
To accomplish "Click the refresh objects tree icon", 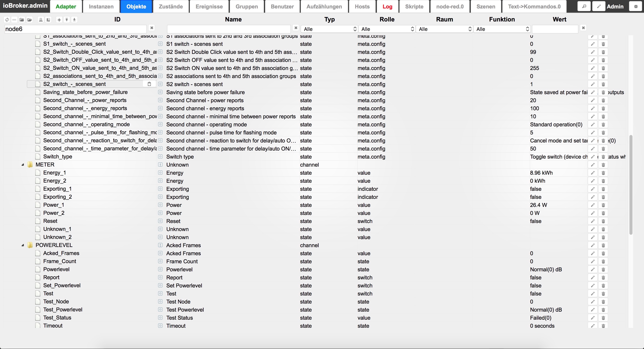I will point(7,20).
